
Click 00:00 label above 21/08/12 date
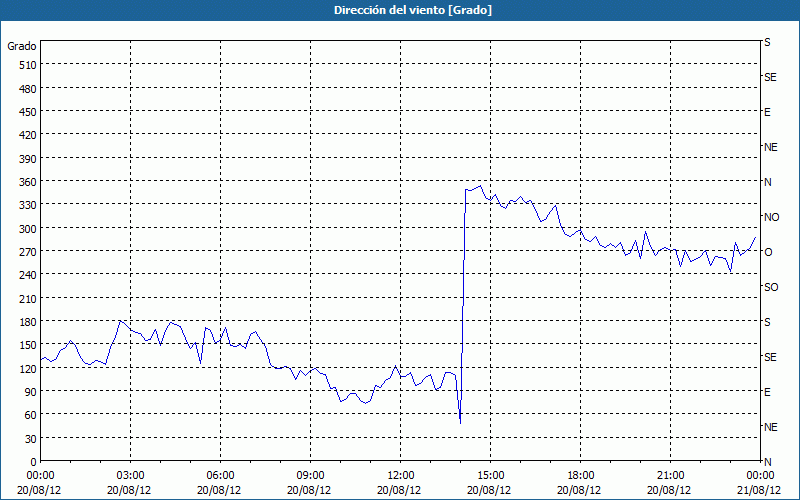pos(760,476)
